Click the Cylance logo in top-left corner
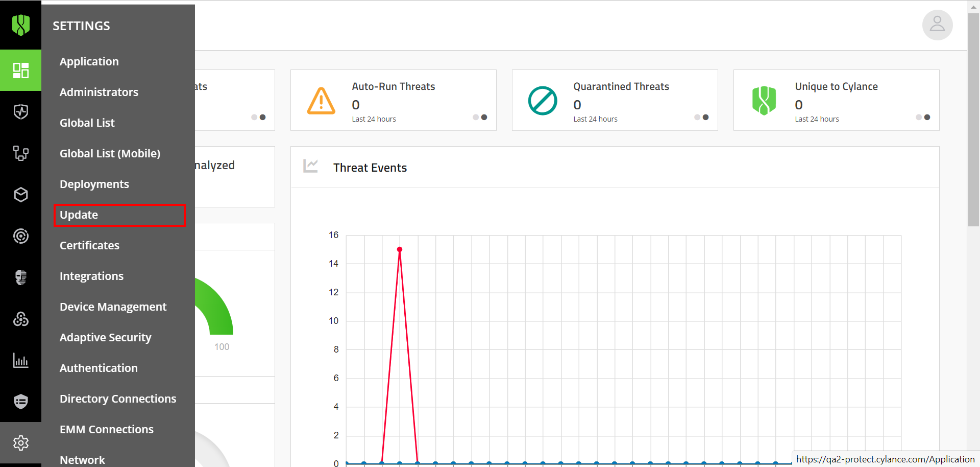This screenshot has height=467, width=980. click(x=21, y=25)
